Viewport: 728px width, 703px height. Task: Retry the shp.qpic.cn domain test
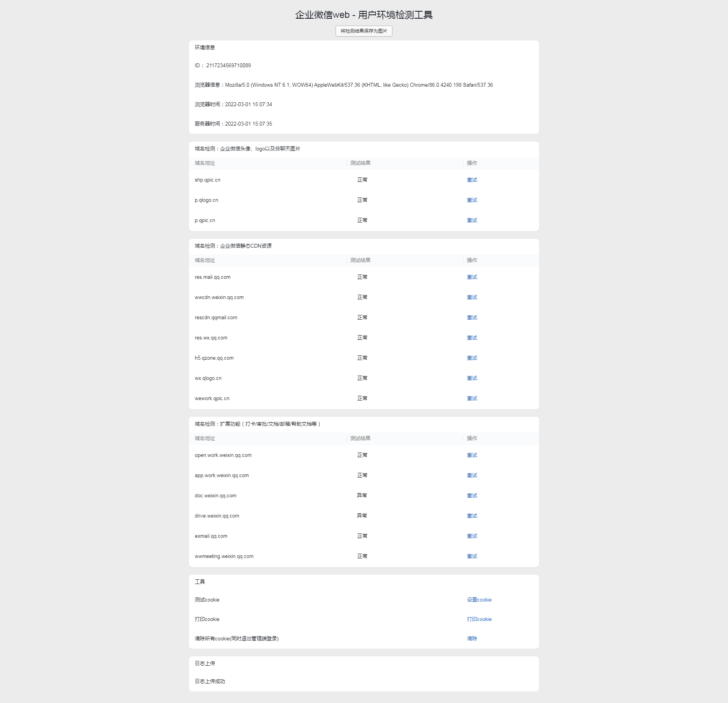[472, 180]
